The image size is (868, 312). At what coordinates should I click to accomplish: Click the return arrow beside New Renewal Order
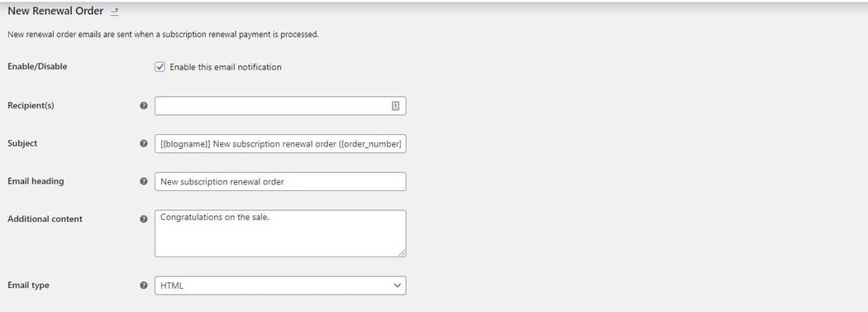[115, 11]
